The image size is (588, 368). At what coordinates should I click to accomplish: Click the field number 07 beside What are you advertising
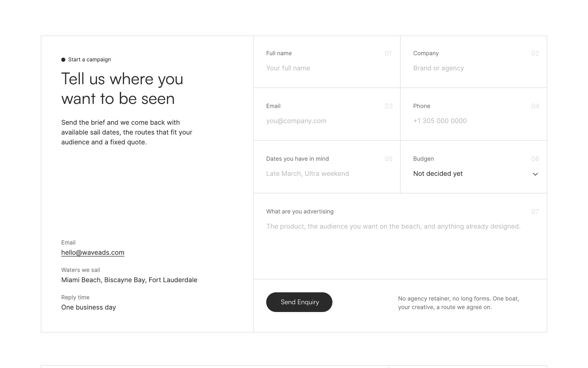tap(535, 212)
